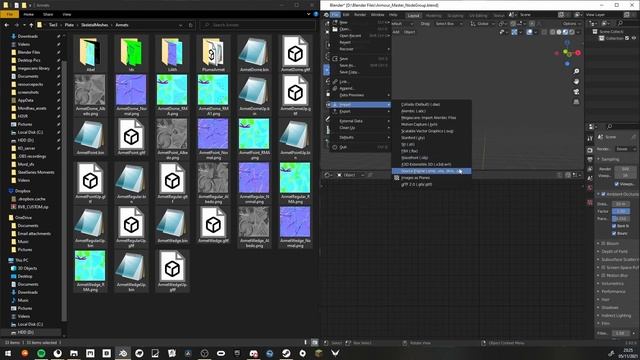This screenshot has height=360, width=640.
Task: Toggle the Ambient Occlusion checkbox
Action: (x=604, y=194)
